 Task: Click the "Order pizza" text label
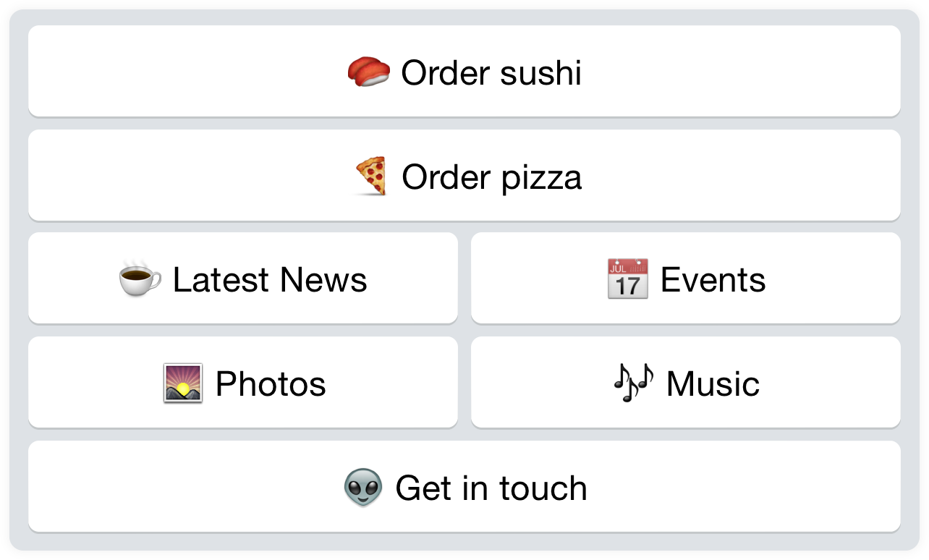pos(491,177)
